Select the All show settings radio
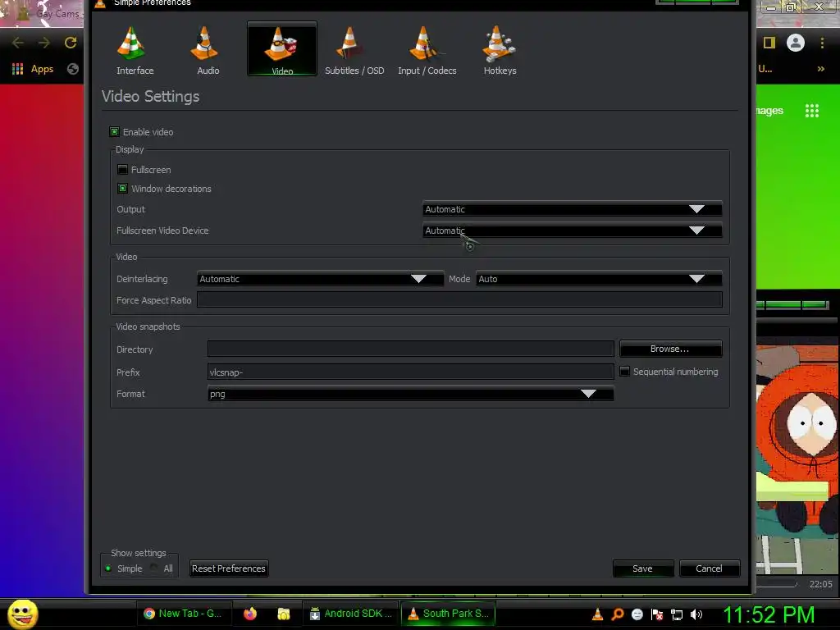Image resolution: width=840 pixels, height=630 pixels. (154, 568)
